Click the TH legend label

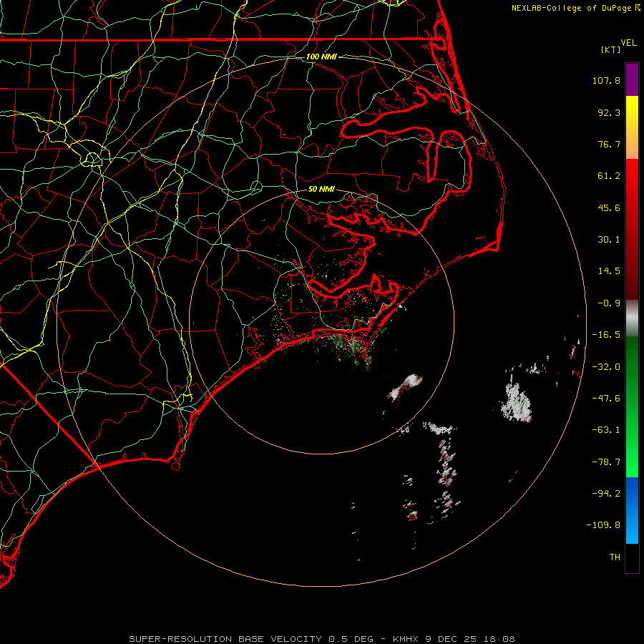615,557
